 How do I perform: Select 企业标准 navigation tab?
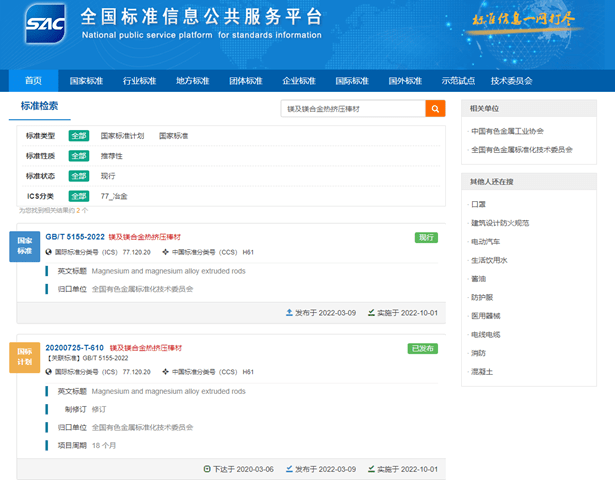299,81
